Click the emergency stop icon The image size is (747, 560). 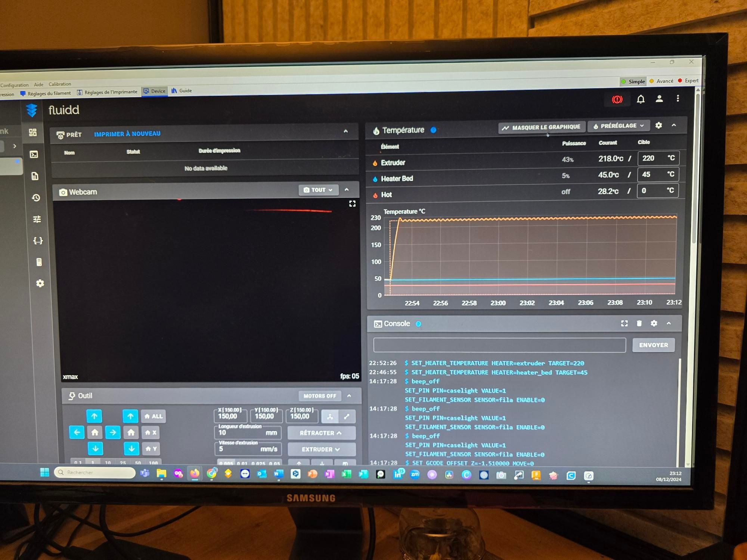coord(617,99)
